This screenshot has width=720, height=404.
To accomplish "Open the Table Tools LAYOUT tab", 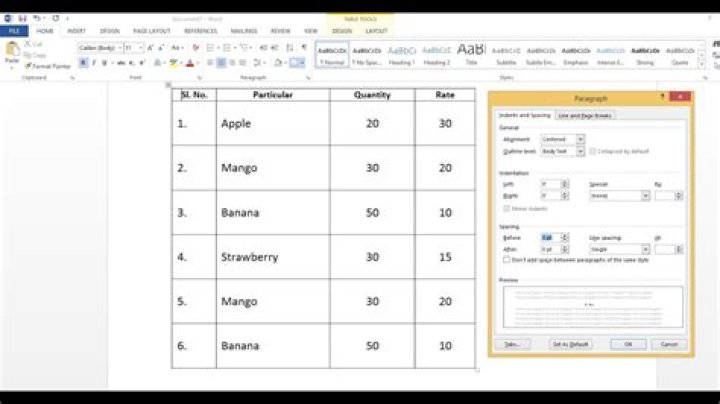I will point(376,31).
